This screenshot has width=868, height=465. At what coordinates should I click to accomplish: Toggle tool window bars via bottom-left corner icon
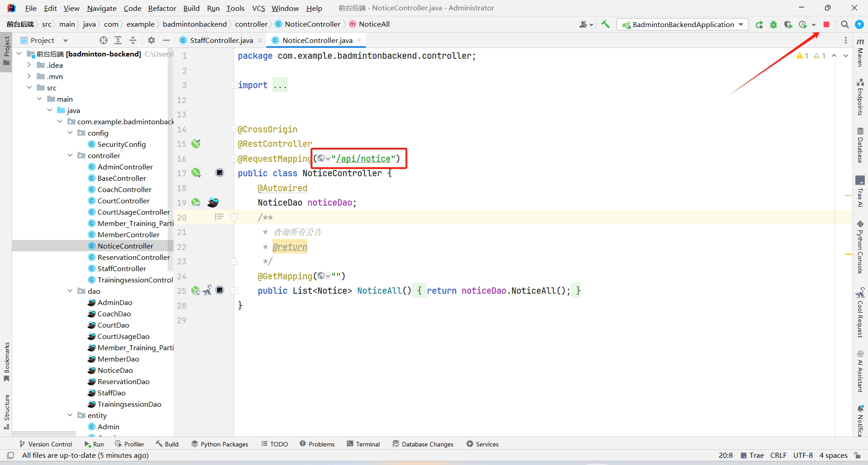point(10,455)
